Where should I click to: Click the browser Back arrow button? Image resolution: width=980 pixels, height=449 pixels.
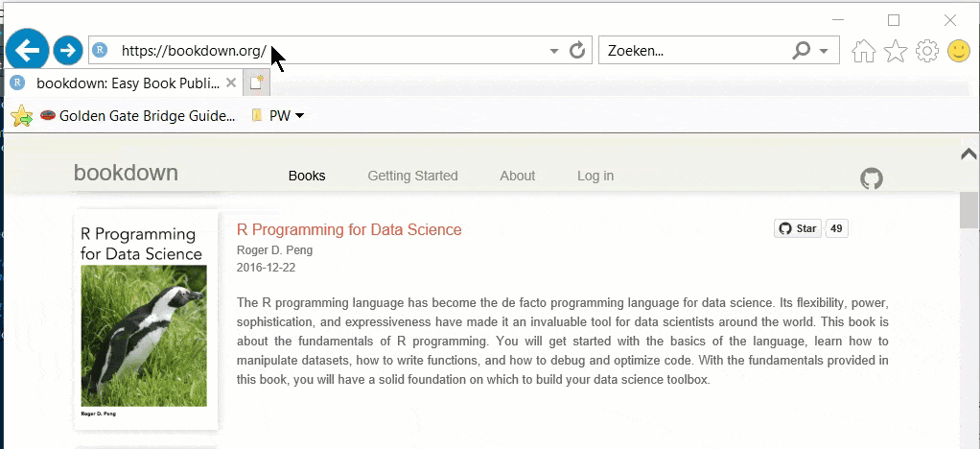tap(28, 50)
